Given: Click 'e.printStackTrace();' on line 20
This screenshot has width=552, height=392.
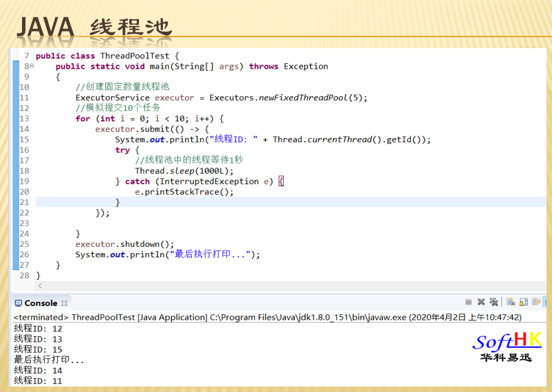Looking at the screenshot, I should tap(184, 192).
